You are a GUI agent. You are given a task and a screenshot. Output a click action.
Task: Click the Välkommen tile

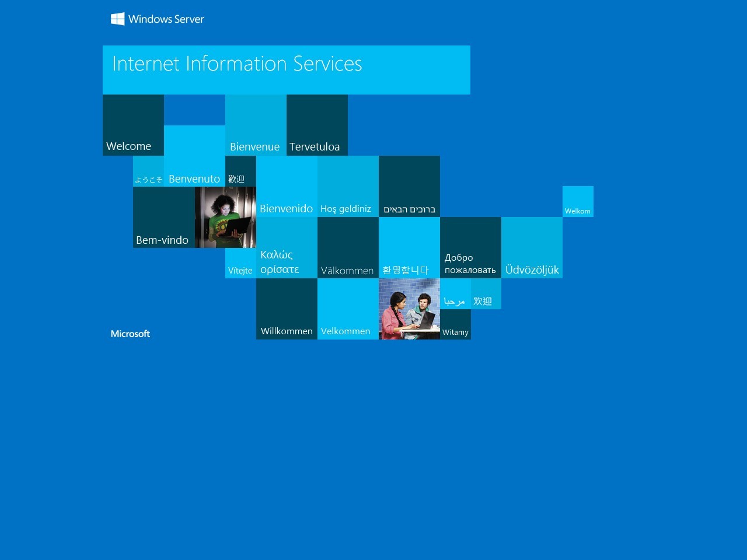(x=348, y=248)
